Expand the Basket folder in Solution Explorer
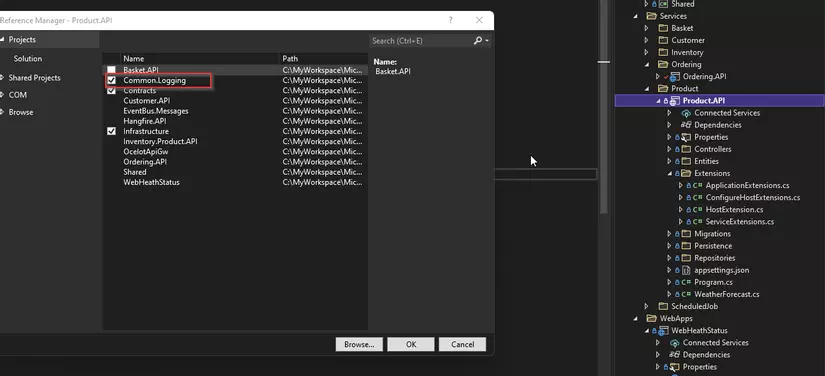The height and width of the screenshot is (376, 825). coord(647,28)
